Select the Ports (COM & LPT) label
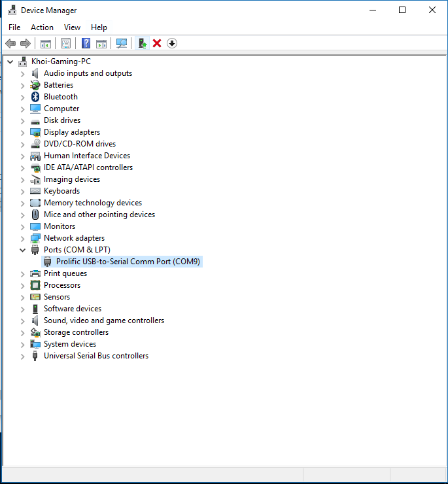Viewport: 448px width, 484px height. coord(77,250)
